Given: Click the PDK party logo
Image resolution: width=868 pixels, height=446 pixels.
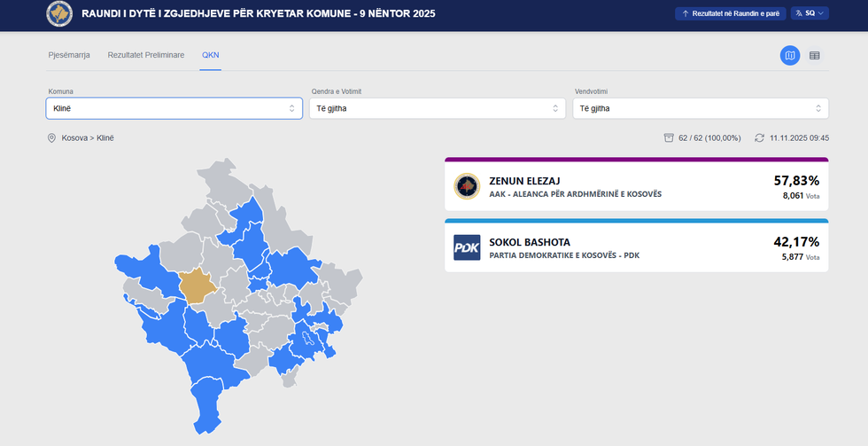Looking at the screenshot, I should click(x=467, y=247).
